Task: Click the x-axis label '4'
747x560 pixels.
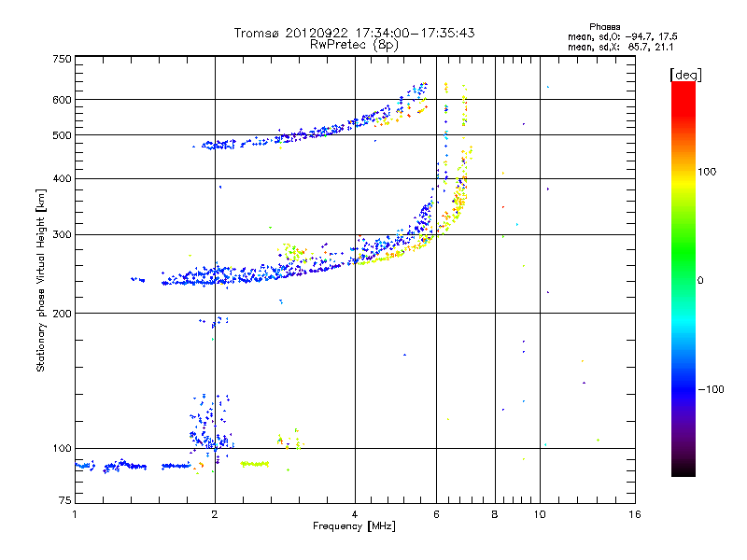Action: click(355, 514)
